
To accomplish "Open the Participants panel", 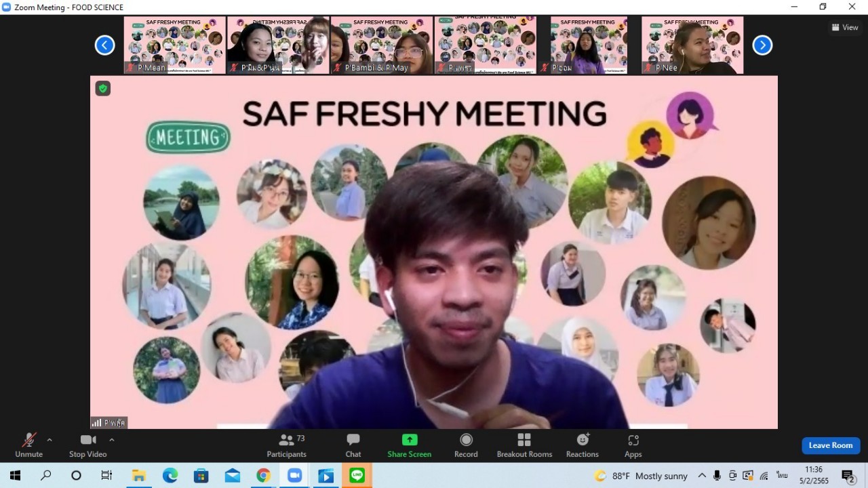I will [x=286, y=445].
